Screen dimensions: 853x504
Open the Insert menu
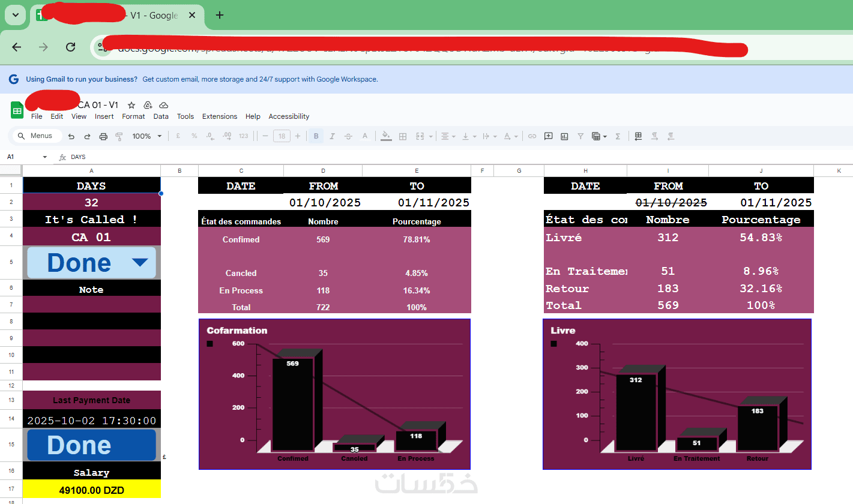pyautogui.click(x=104, y=116)
